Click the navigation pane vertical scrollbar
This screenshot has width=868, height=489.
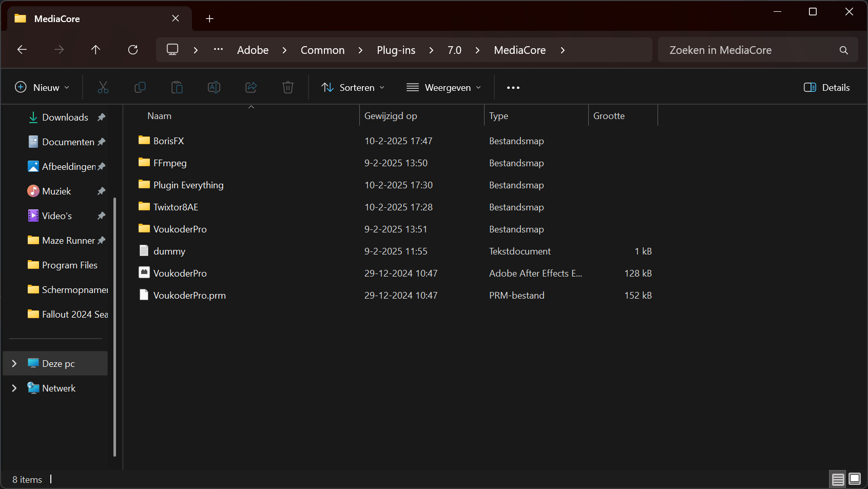(114, 327)
